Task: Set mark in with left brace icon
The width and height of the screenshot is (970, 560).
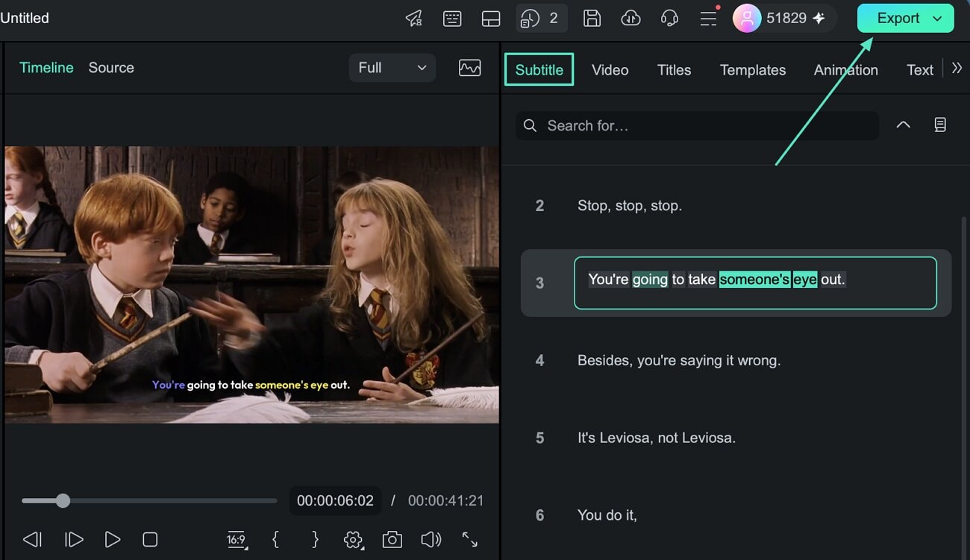Action: pos(276,539)
